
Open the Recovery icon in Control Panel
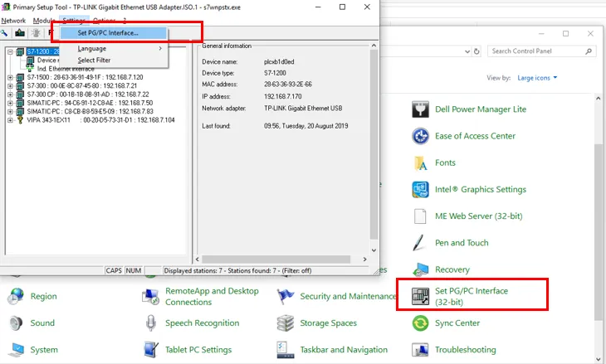420,269
